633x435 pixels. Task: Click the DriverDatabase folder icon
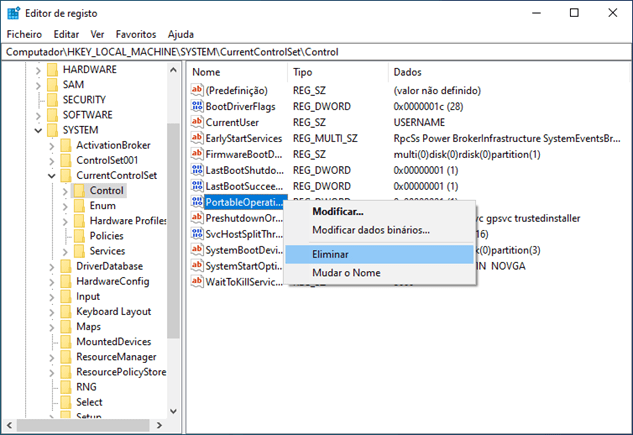66,266
